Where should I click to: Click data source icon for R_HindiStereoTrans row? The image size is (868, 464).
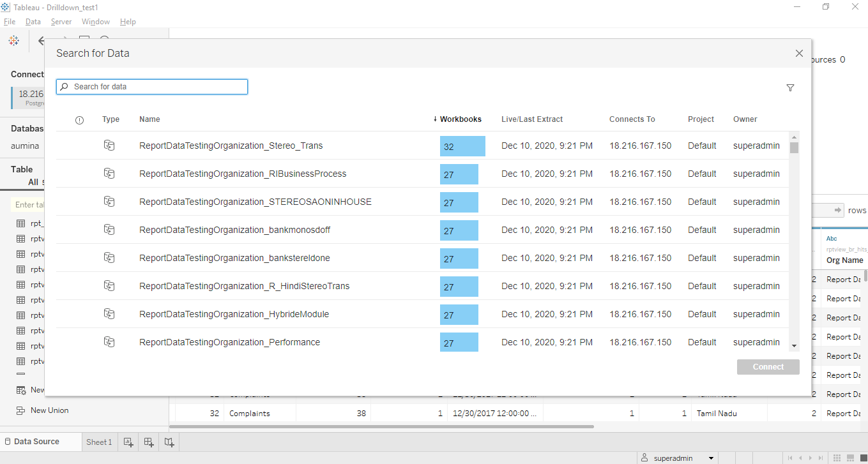(x=109, y=286)
